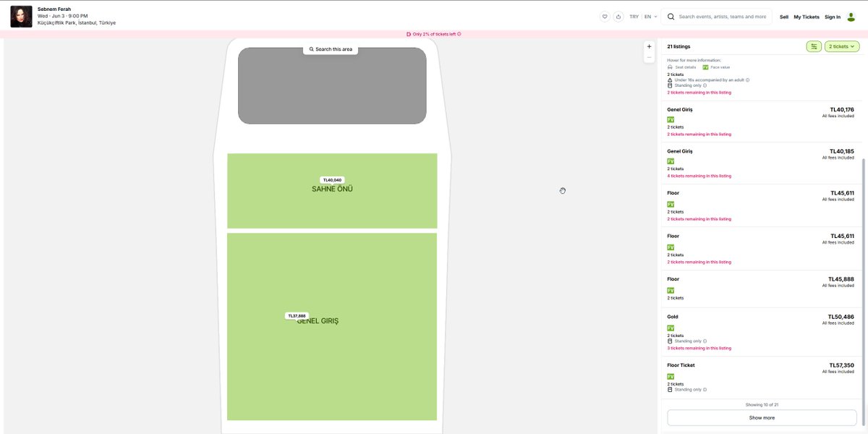Open the user profile avatar icon

pos(851,17)
